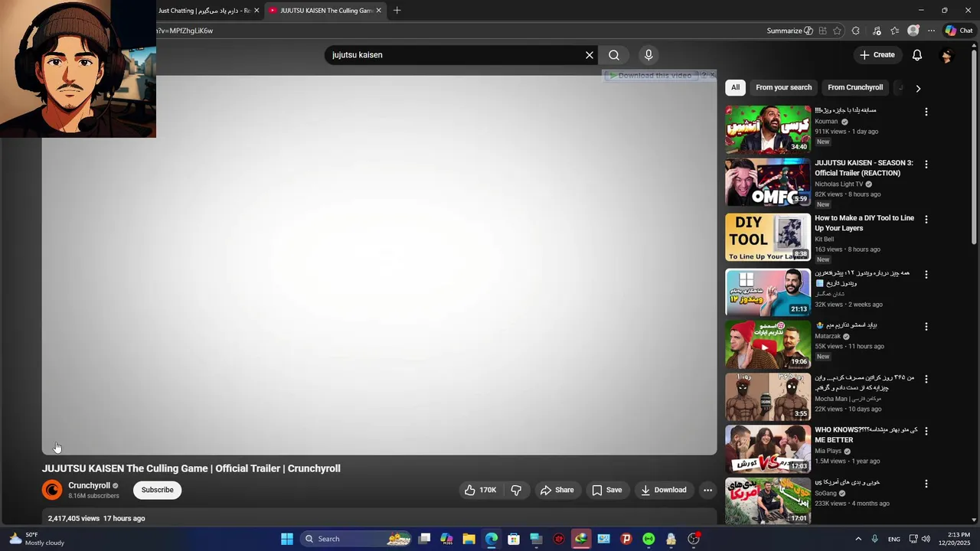Show hidden system tray icons
The image size is (980, 551).
(x=858, y=539)
